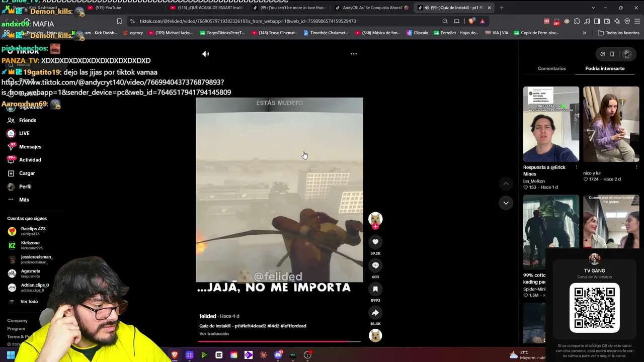Mute the TikTok video sound
644x362 pixels.
[206, 54]
